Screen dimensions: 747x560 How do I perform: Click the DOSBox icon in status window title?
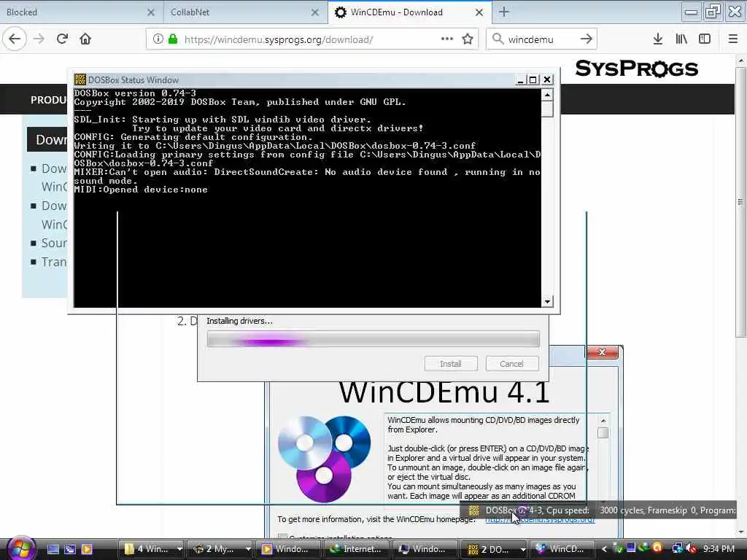click(x=80, y=79)
